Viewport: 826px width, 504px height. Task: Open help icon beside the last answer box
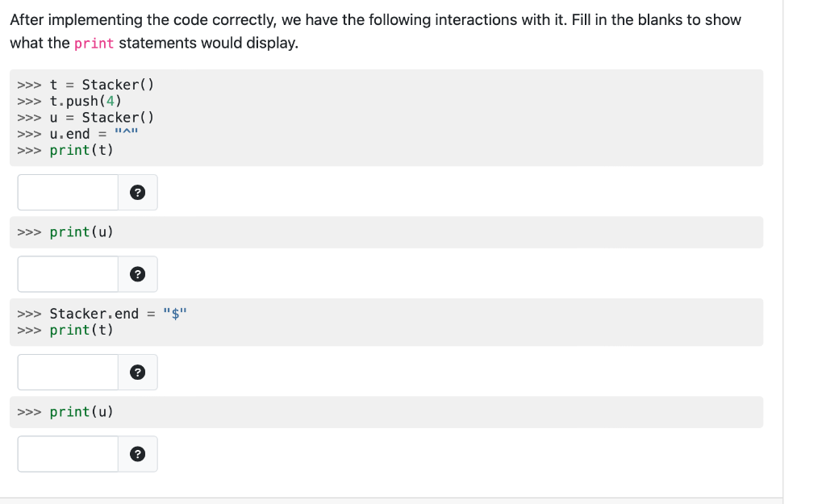click(x=137, y=454)
